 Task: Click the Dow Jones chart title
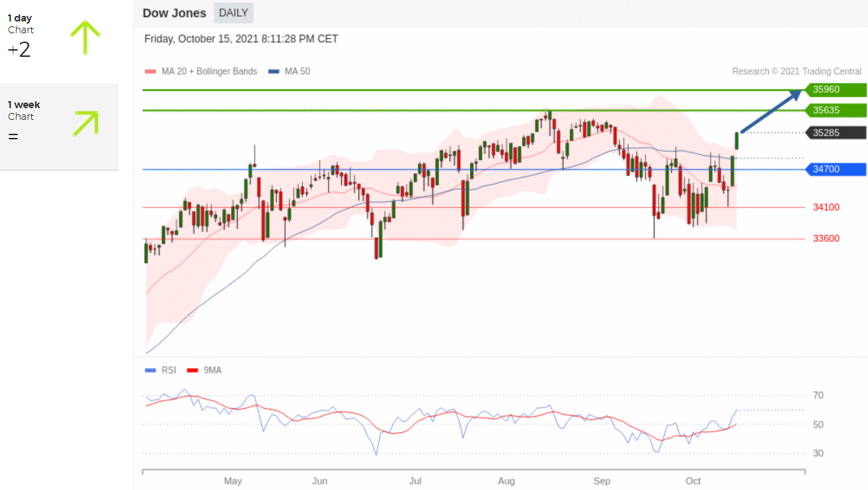click(175, 13)
